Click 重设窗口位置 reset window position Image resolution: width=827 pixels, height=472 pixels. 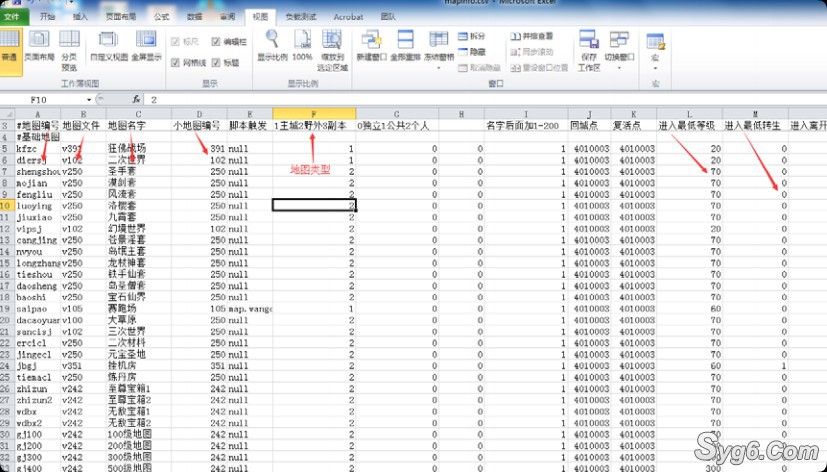tap(539, 68)
